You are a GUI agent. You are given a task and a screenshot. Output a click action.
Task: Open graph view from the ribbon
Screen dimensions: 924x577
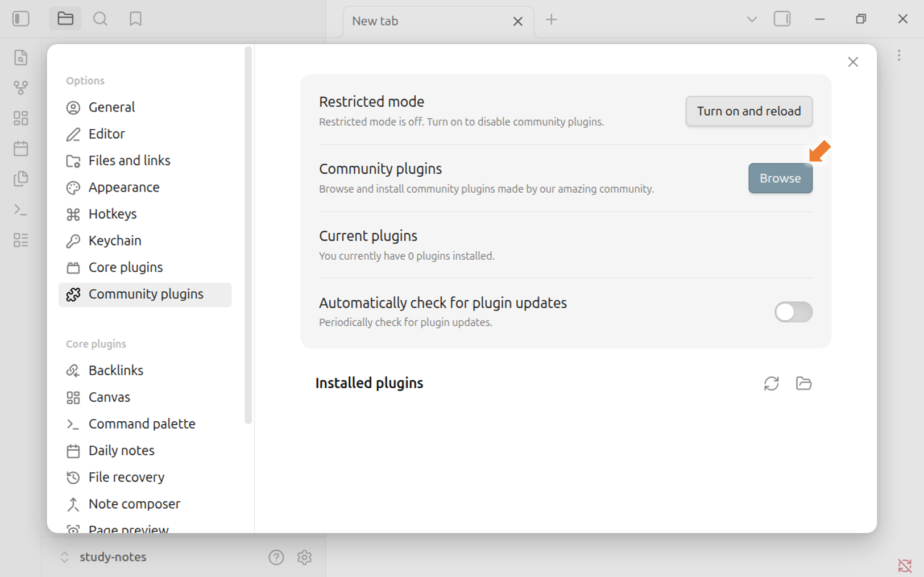[x=21, y=88]
